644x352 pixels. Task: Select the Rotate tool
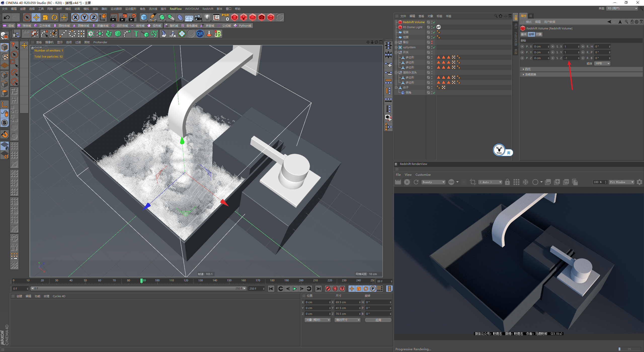[x=54, y=17]
